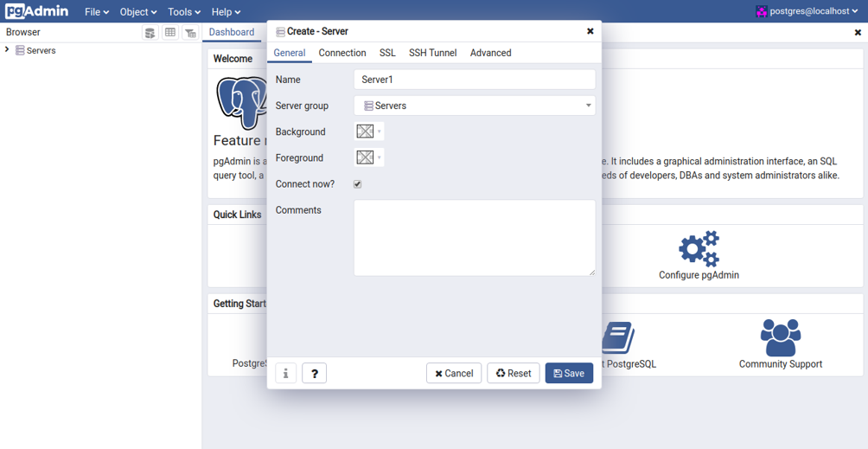Switch to the Advanced tab
Screen dimensions: 868x449
pos(490,53)
